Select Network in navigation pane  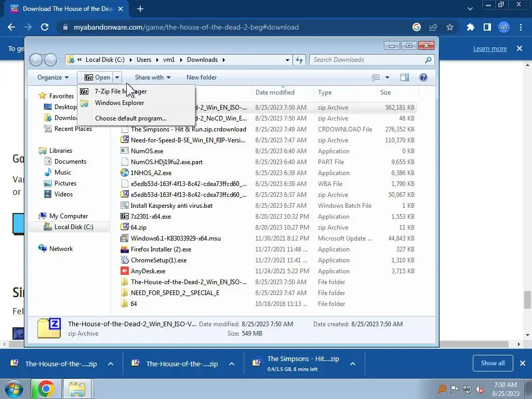click(61, 249)
